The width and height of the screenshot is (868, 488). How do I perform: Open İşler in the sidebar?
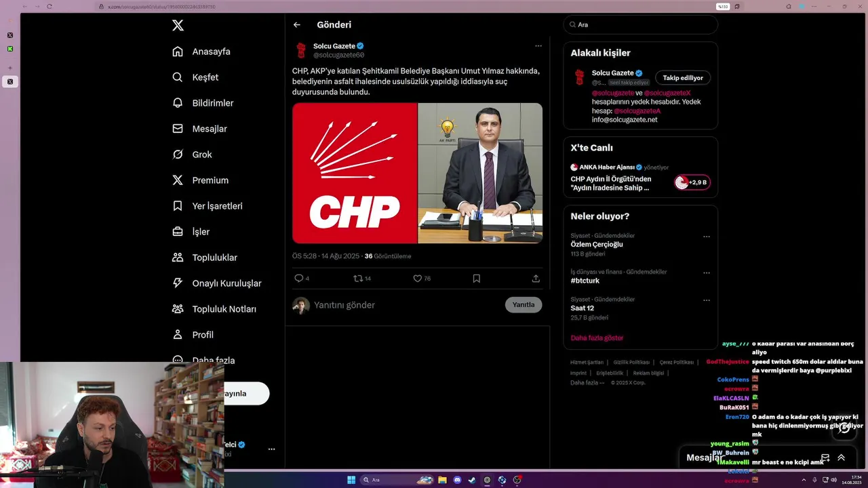[x=191, y=232]
